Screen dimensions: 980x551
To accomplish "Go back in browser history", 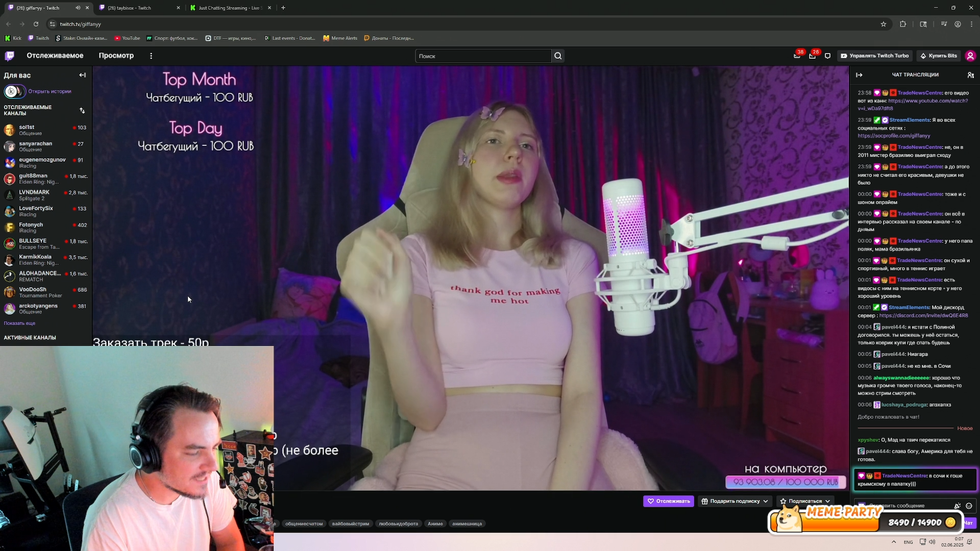I will 8,24.
